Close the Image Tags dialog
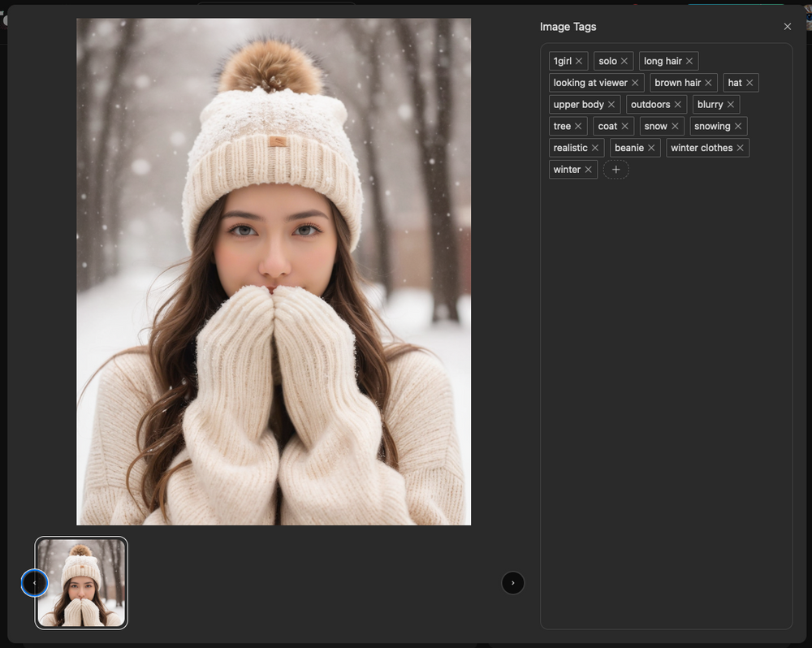812x648 pixels. click(x=787, y=27)
